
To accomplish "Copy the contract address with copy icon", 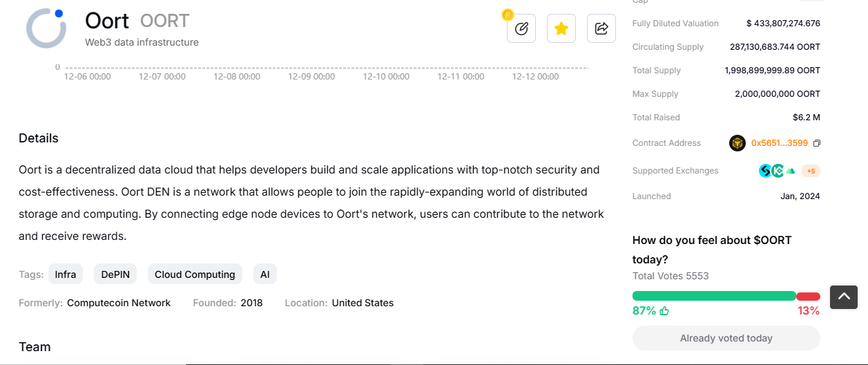I will pos(817,143).
